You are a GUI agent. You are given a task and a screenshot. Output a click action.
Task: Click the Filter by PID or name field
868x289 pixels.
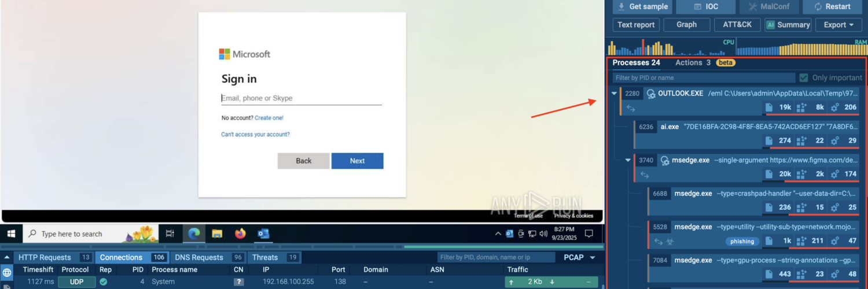coord(704,77)
